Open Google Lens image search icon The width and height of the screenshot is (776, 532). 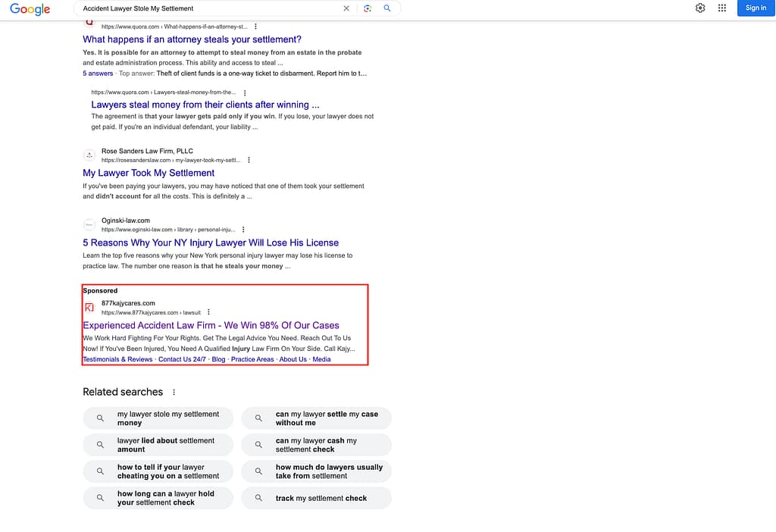pyautogui.click(x=368, y=8)
